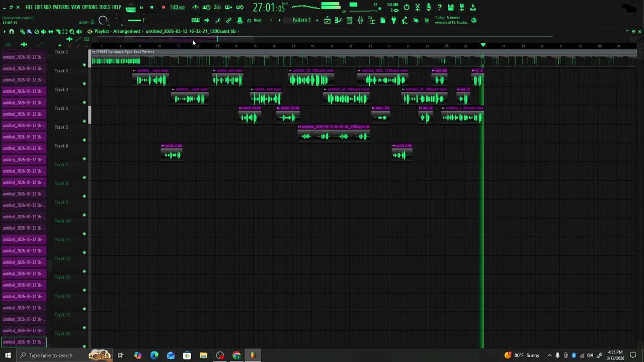Open the Plugin picker plug icon
The height and width of the screenshot is (362, 644).
pyautogui.click(x=393, y=21)
